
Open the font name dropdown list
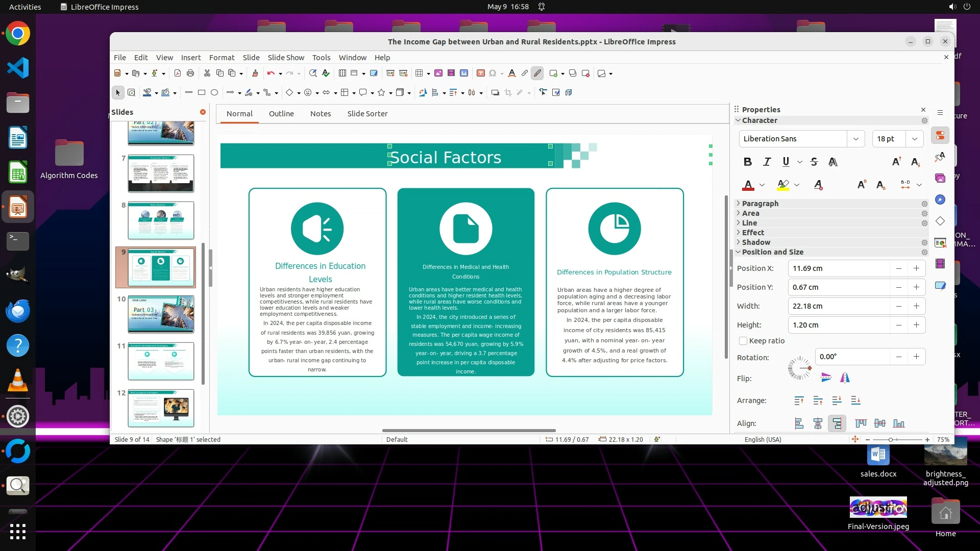tap(855, 139)
